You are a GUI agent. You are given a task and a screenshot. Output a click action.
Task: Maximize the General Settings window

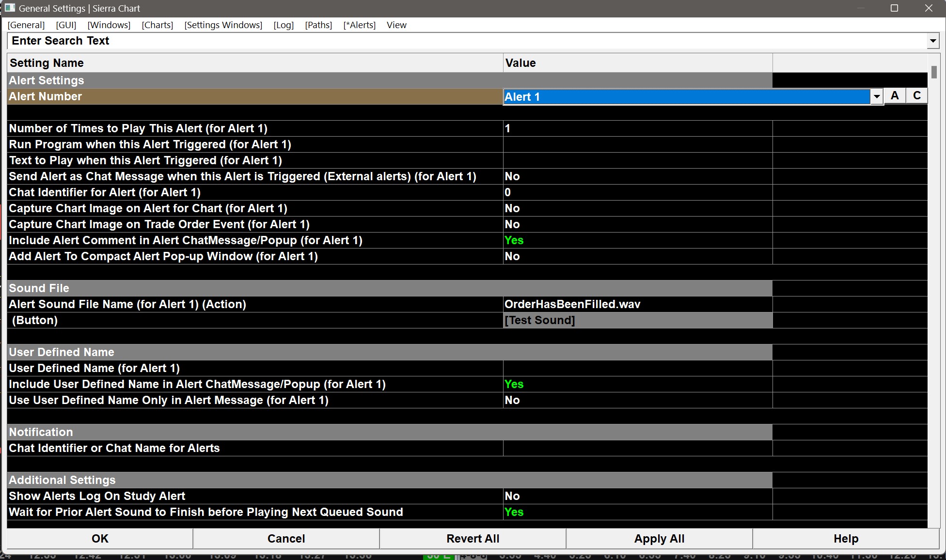pyautogui.click(x=894, y=8)
